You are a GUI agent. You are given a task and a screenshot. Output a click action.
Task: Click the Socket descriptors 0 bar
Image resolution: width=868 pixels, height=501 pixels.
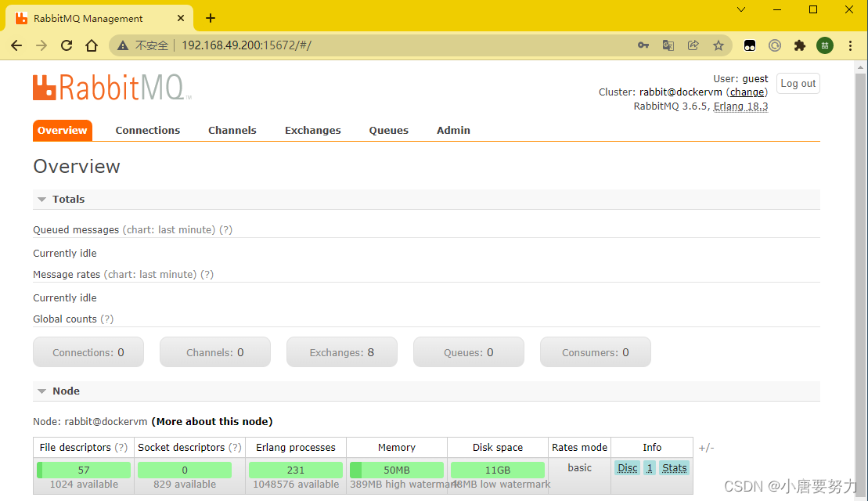(x=185, y=470)
